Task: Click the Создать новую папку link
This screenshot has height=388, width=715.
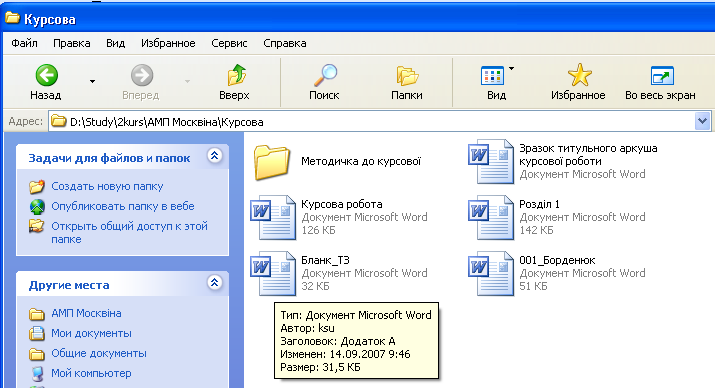Action: click(107, 186)
